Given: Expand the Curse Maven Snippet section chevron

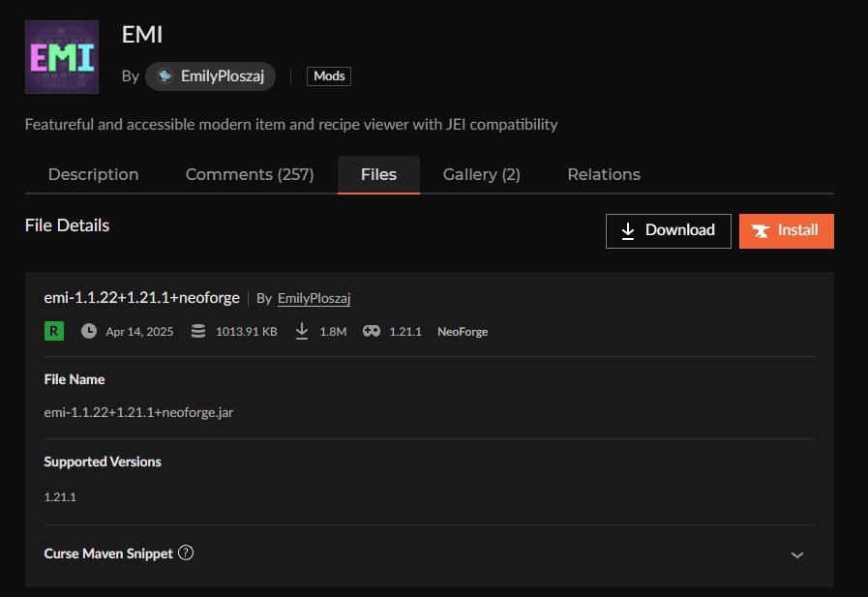Looking at the screenshot, I should coord(796,554).
